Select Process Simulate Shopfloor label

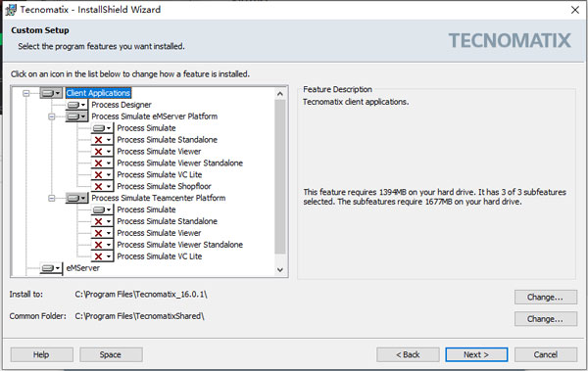coord(164,186)
